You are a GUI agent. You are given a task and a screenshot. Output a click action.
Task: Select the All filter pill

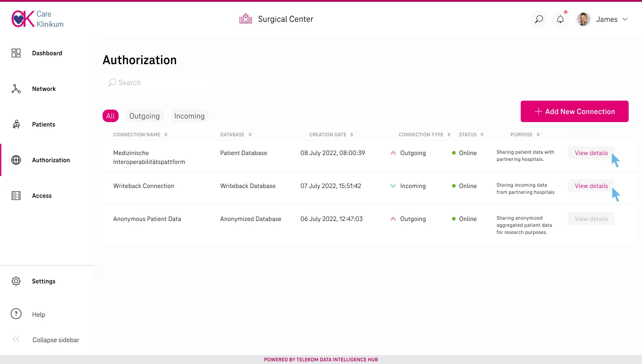point(111,116)
